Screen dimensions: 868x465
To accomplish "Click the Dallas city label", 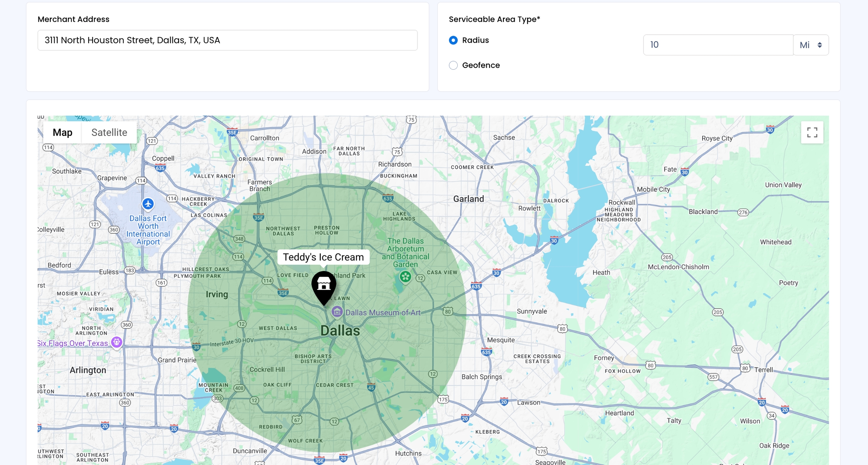I will (340, 330).
